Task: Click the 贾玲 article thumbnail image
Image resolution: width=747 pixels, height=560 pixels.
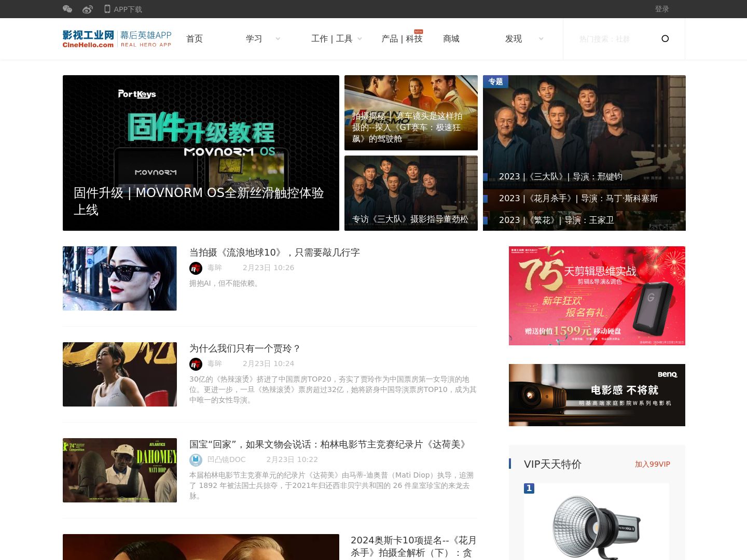Action: (x=120, y=374)
